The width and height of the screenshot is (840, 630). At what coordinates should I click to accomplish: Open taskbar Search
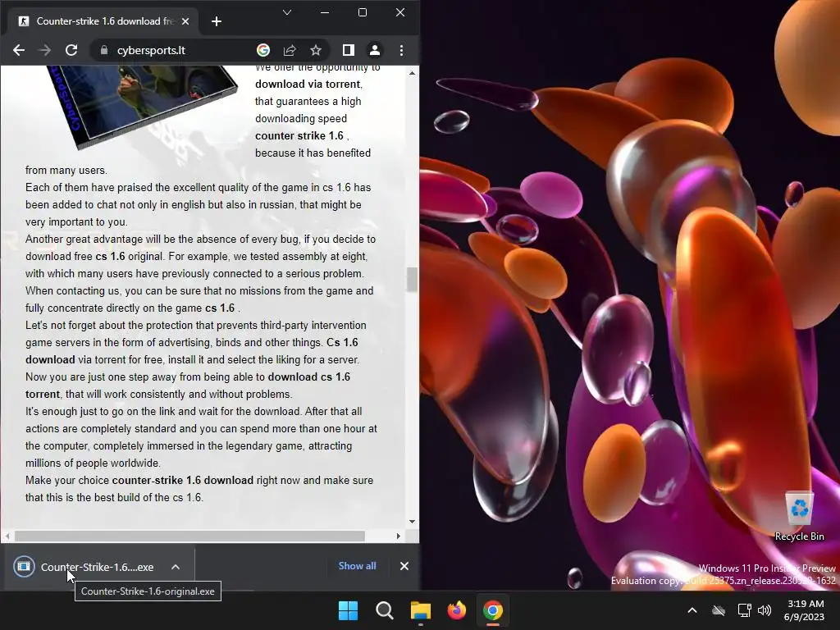point(384,610)
